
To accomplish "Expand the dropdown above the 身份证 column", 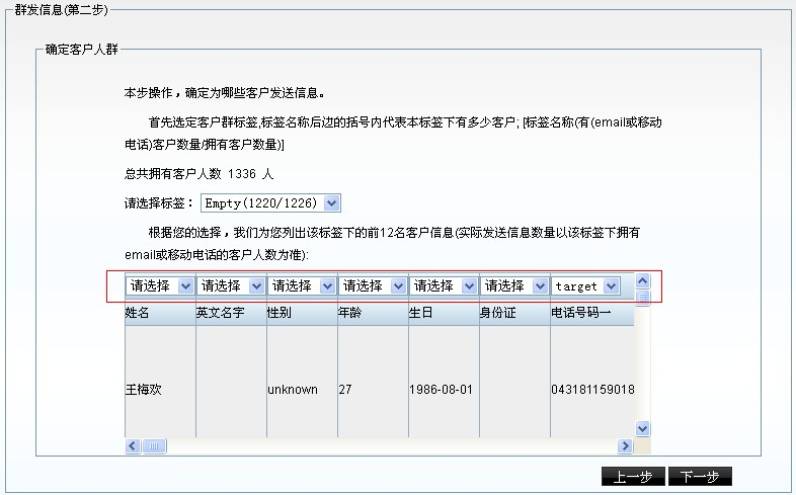I will (515, 286).
